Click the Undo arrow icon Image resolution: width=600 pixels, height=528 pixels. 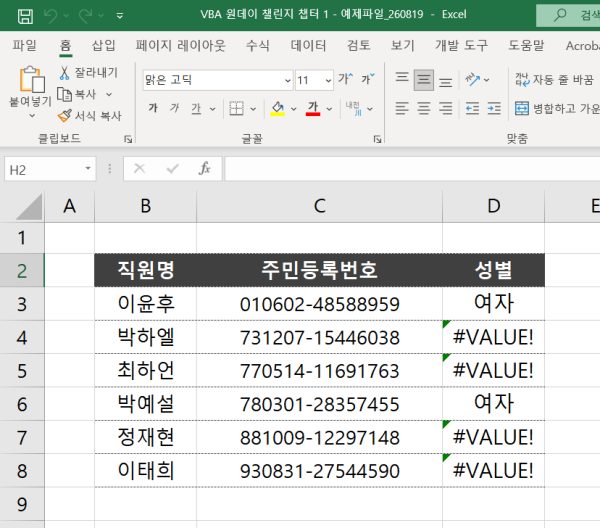[x=51, y=15]
